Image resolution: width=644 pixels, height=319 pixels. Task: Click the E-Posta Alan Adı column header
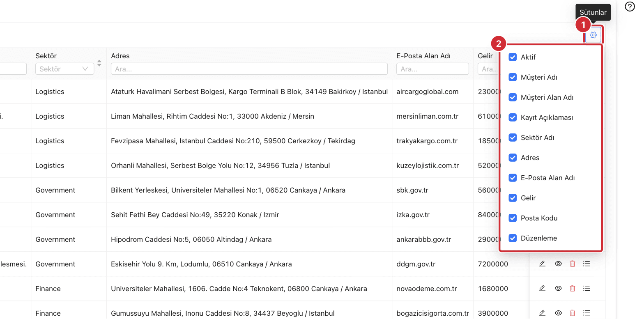click(423, 56)
